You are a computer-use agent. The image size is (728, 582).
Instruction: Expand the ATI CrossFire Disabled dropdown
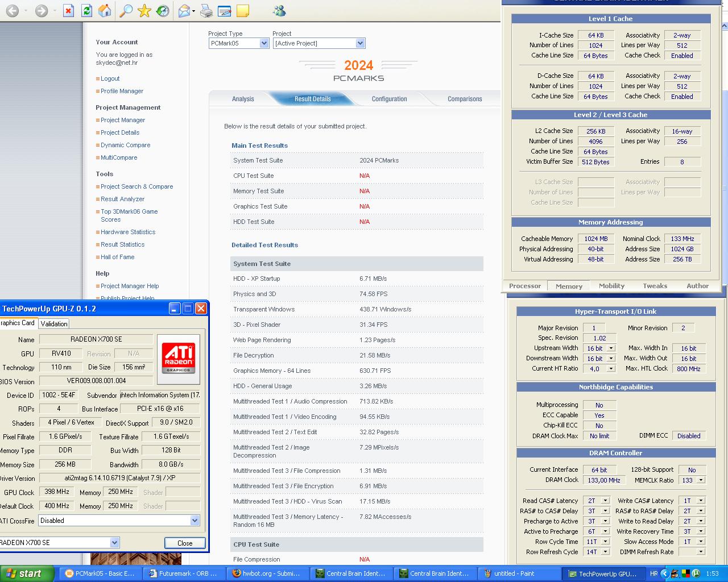(x=195, y=520)
